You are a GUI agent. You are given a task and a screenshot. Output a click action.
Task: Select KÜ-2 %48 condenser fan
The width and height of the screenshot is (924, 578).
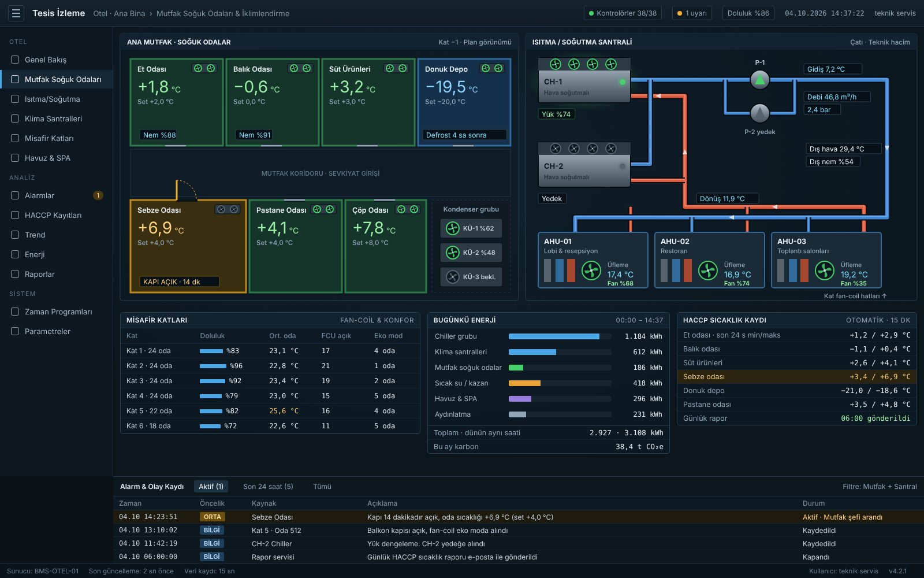(471, 253)
